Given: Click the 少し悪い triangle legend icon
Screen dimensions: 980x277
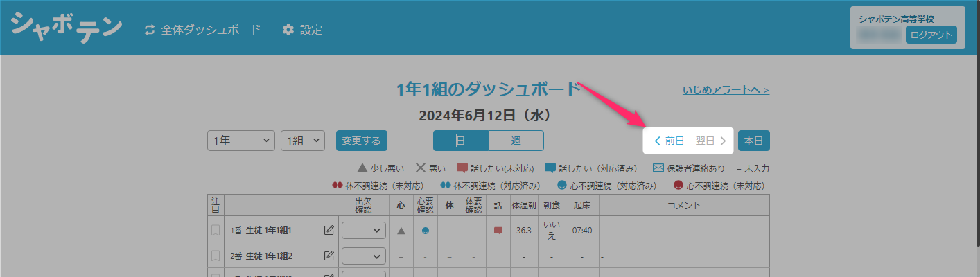Looking at the screenshot, I should coord(362,168).
